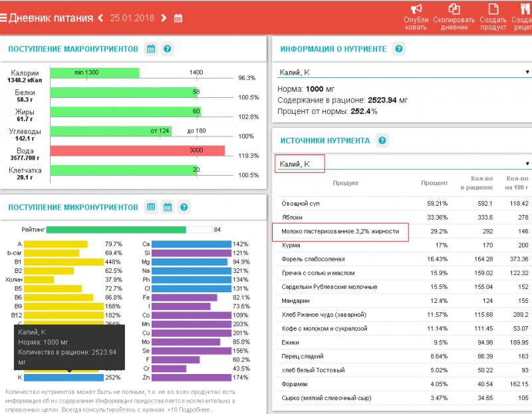Screen dimensions: 532x414
Task: Expand nutrient dropdown in Информация о нутриенте
Action: (x=527, y=72)
